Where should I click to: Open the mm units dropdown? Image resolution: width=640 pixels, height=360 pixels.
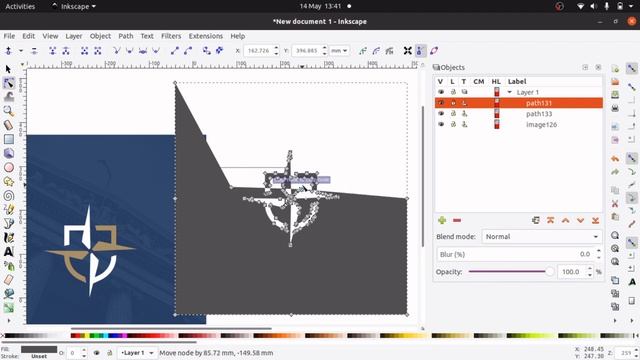point(339,51)
